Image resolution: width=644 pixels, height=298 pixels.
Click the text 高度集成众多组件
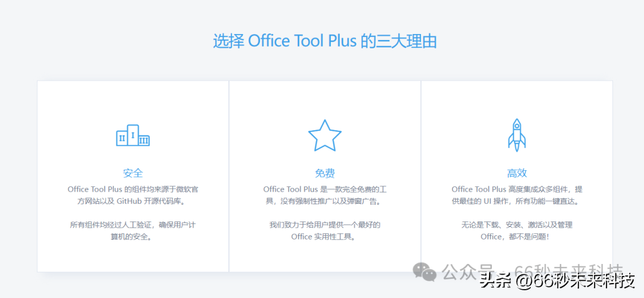coord(538,189)
